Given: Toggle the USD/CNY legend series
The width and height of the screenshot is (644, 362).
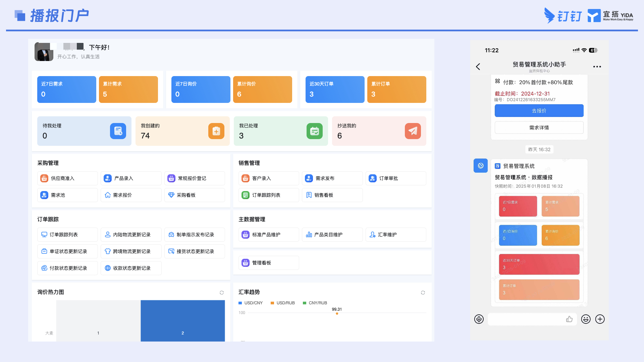Looking at the screenshot, I should 251,303.
